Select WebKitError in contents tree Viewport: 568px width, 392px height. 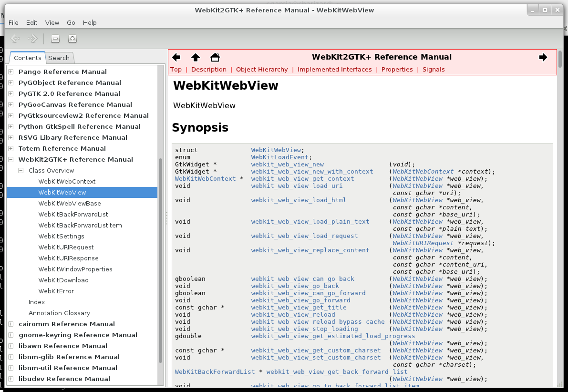click(x=56, y=291)
